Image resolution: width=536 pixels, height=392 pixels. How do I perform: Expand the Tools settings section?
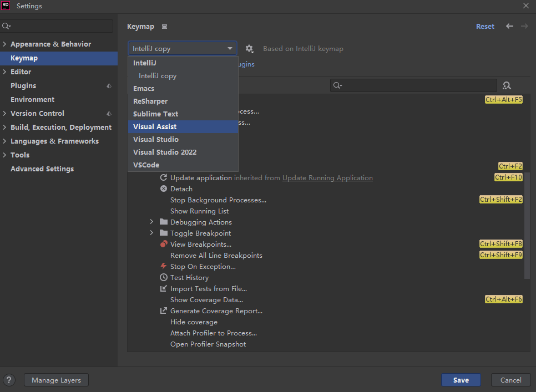coord(4,155)
